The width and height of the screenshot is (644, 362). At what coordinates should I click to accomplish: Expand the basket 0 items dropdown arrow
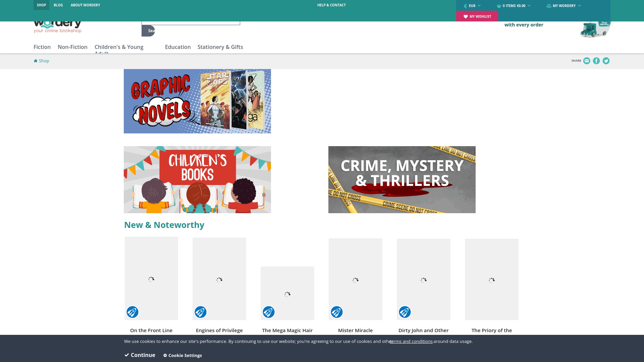click(x=529, y=6)
